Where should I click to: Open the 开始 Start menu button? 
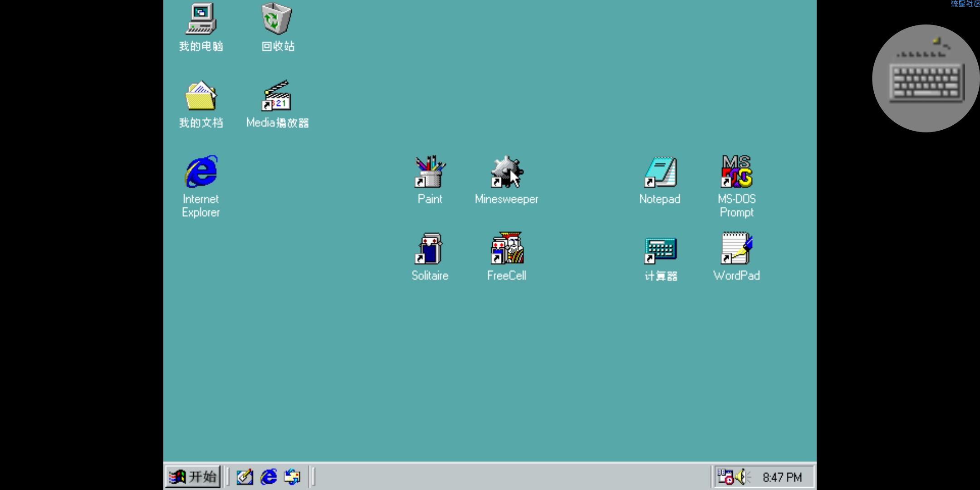[193, 477]
